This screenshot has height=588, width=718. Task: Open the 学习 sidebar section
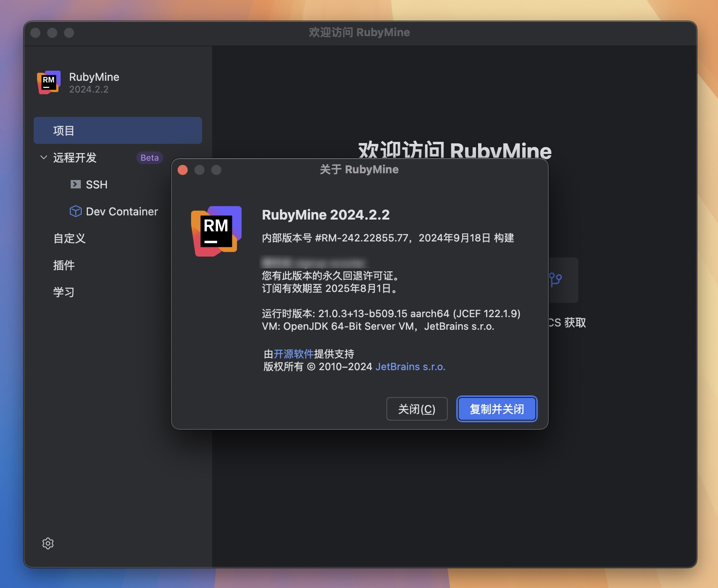click(x=63, y=291)
